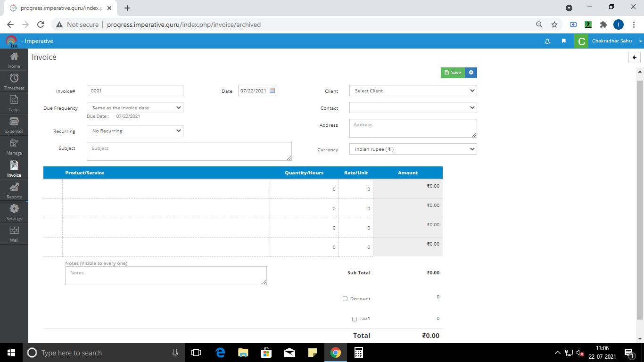
Task: Tick the Tax1 checkbox
Action: [x=355, y=319]
